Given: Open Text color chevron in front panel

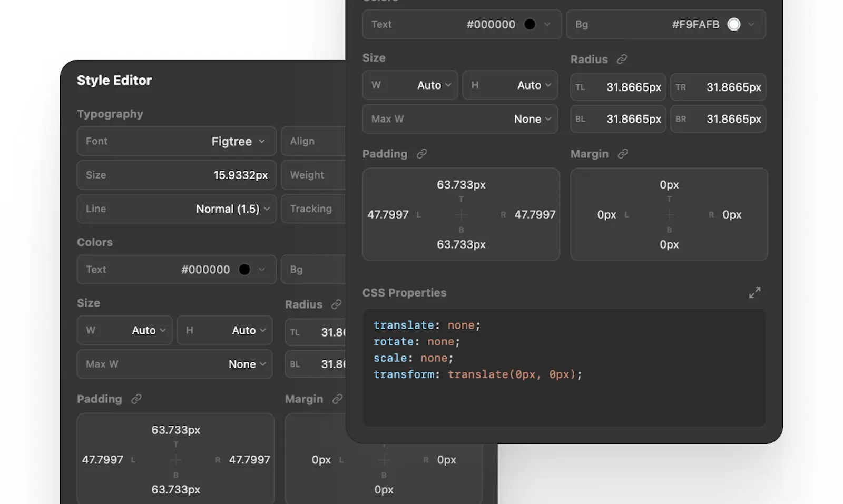Looking at the screenshot, I should pos(547,24).
